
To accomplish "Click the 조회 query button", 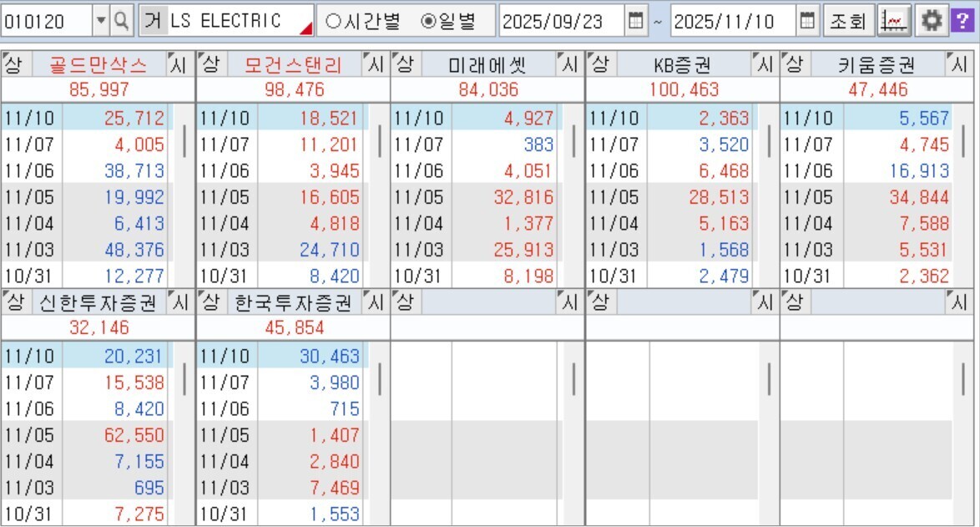I will click(848, 21).
